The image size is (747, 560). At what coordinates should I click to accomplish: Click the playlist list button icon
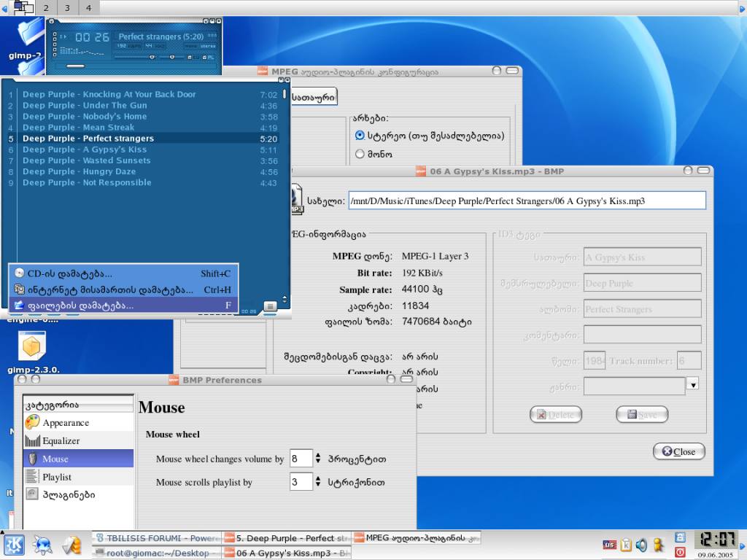[270, 306]
